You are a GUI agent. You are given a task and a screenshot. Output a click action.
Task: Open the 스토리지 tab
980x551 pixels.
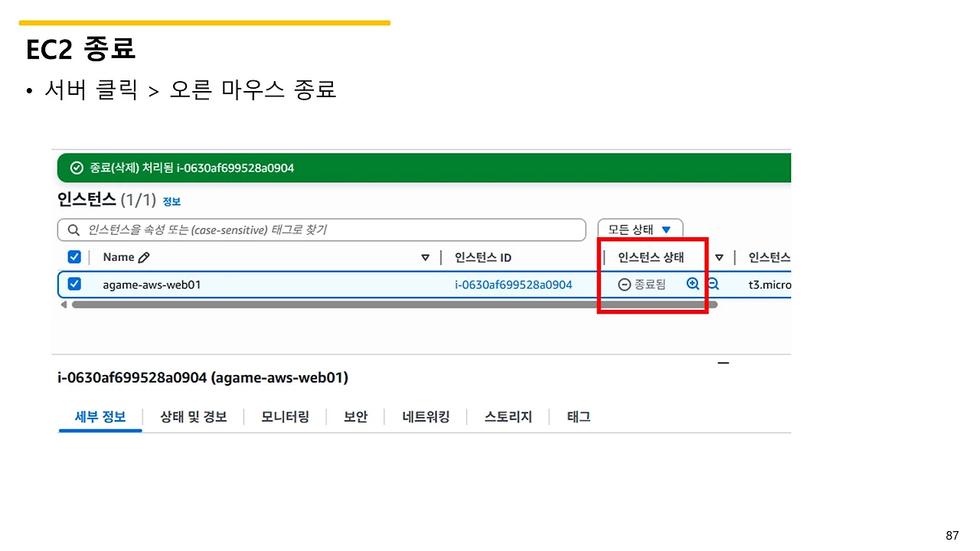click(507, 416)
